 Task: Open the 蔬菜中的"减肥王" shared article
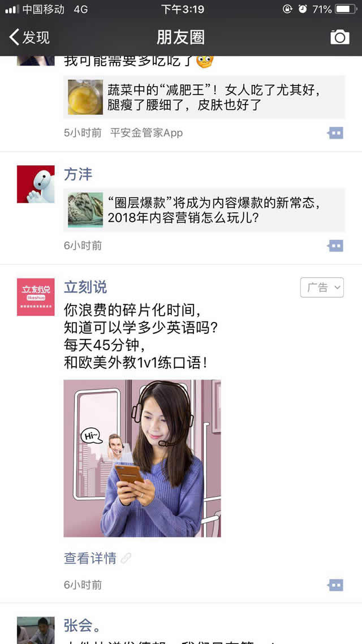[204, 97]
